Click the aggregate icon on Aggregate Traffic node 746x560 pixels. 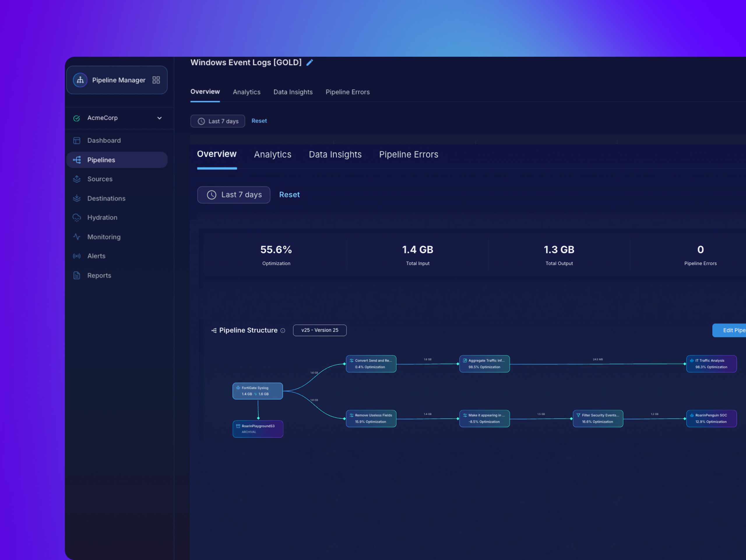coord(465,360)
